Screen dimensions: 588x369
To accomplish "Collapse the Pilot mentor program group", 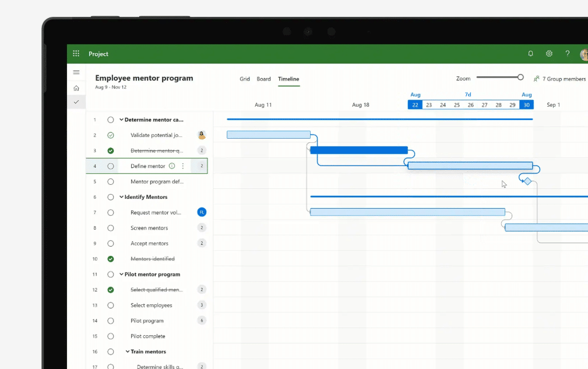I will point(121,274).
